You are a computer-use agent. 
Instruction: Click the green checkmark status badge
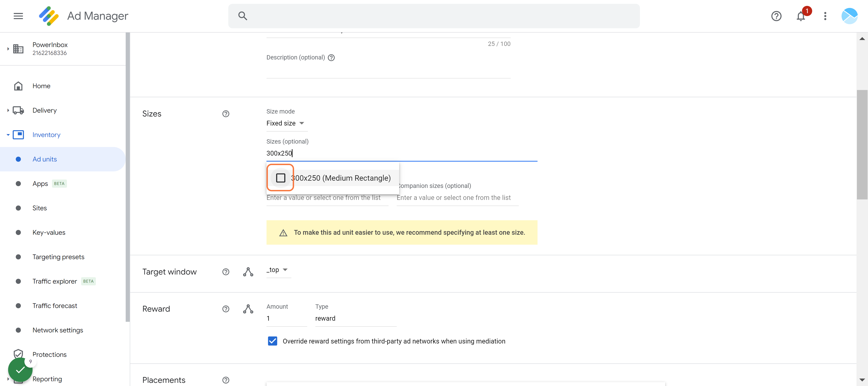point(20,370)
